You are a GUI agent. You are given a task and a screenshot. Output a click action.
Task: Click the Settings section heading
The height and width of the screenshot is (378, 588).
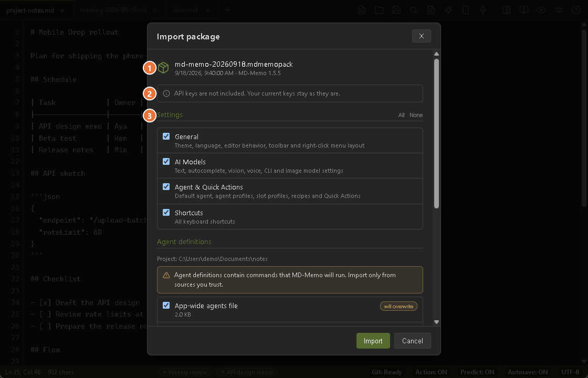pos(170,115)
